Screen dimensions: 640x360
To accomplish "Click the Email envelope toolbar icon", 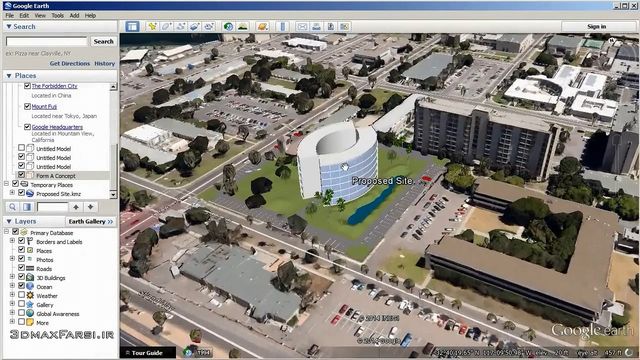I will (x=302, y=27).
